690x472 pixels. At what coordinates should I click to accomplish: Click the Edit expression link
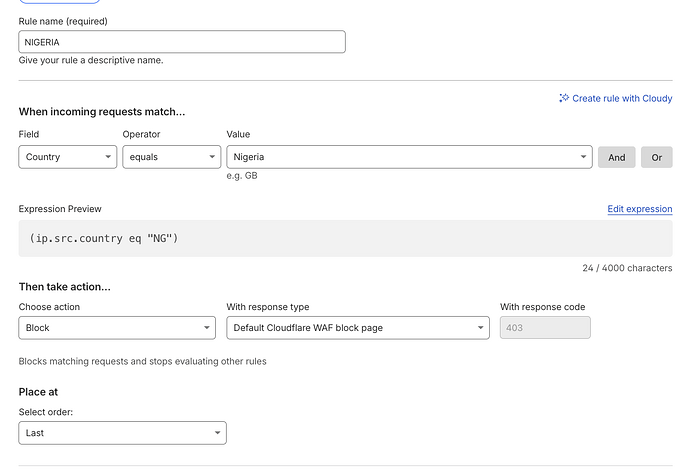pyautogui.click(x=640, y=209)
